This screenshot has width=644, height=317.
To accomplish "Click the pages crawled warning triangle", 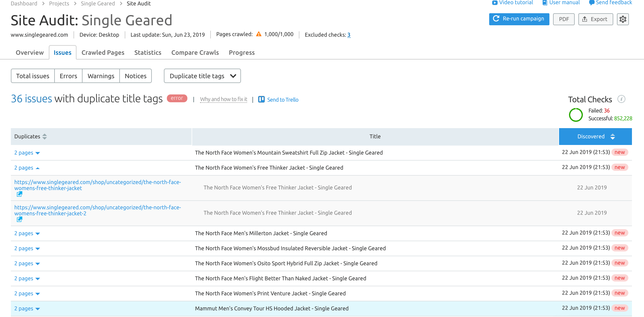I will point(259,34).
